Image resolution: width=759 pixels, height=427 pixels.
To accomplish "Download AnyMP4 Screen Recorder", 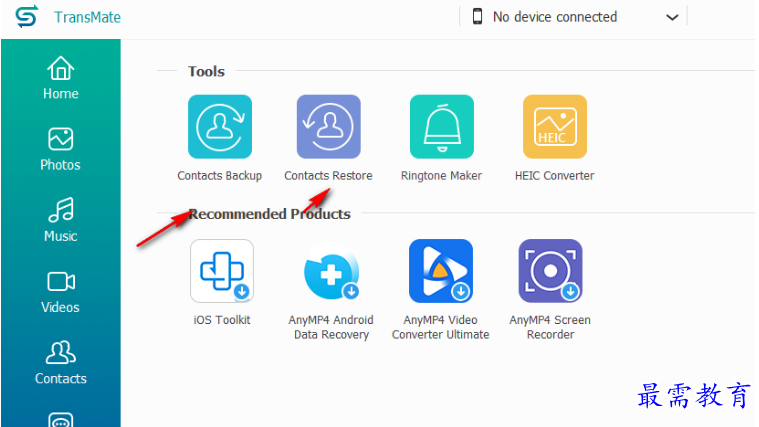I will click(x=550, y=271).
